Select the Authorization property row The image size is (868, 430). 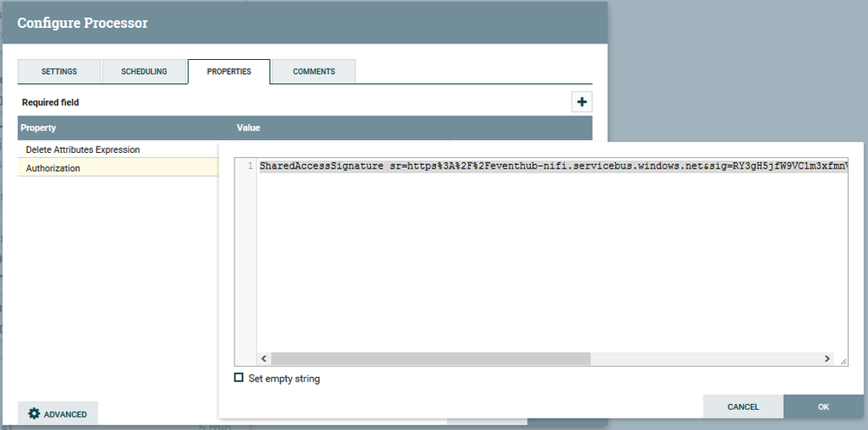(118, 168)
